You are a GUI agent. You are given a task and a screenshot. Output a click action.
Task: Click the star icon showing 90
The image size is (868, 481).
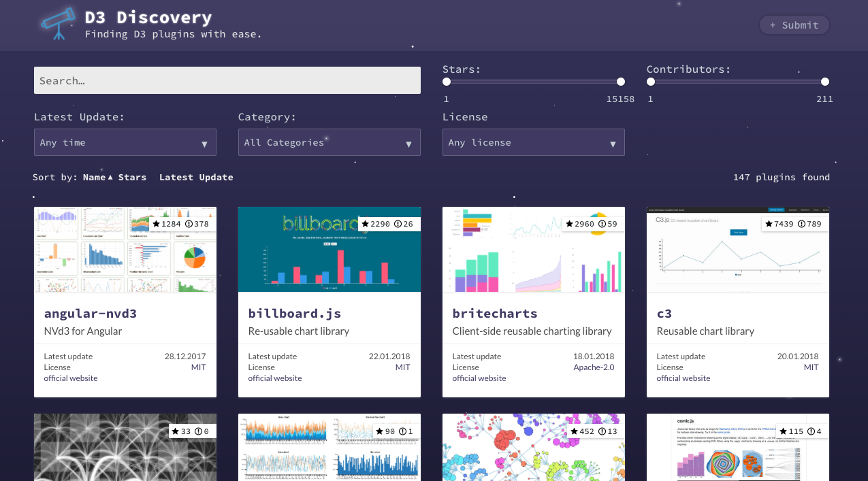tap(381, 431)
